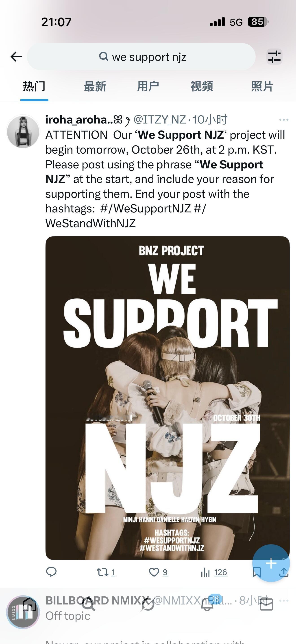Tap the share icon on the post
Viewport: 296px width, 644px height.
point(284,572)
